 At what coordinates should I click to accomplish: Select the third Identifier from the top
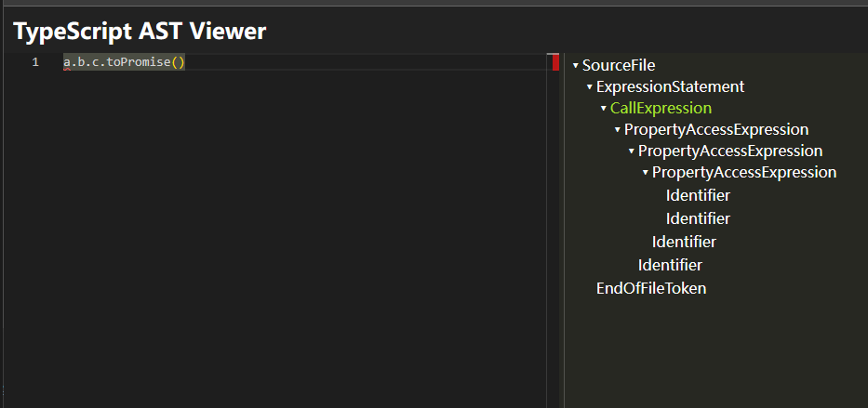[684, 242]
